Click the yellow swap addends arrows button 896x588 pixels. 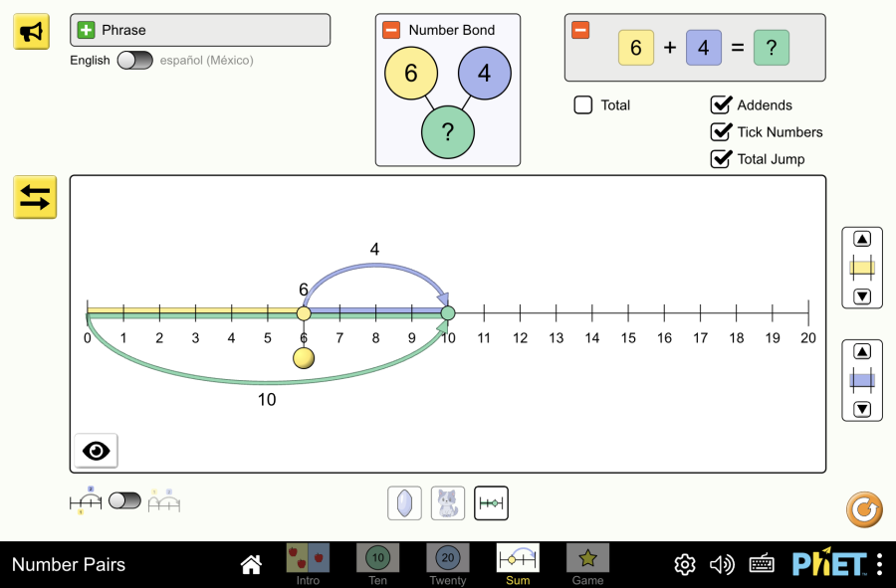coord(35,197)
